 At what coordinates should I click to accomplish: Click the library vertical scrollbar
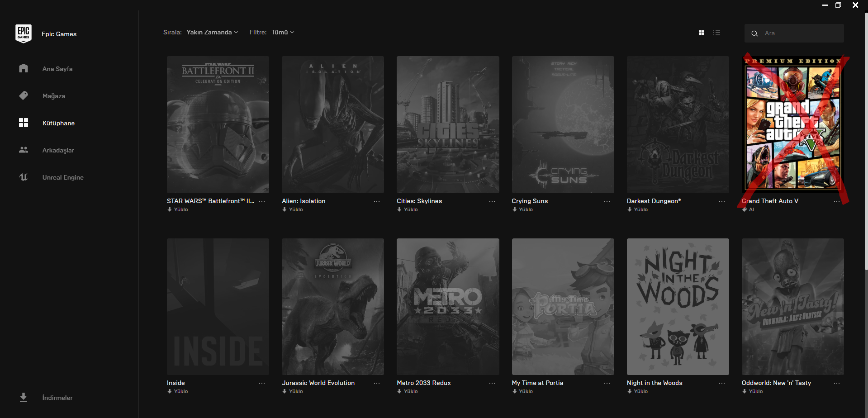pos(866,140)
